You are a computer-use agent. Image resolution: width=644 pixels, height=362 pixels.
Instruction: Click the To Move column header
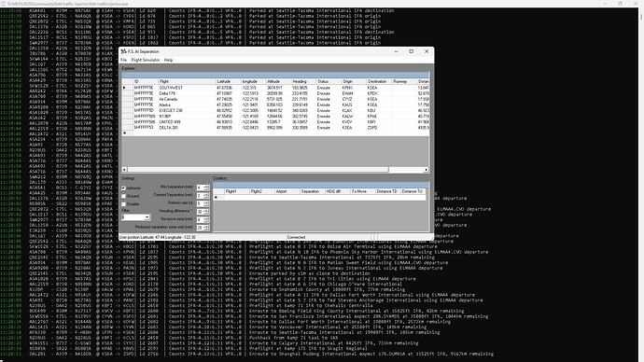point(362,191)
